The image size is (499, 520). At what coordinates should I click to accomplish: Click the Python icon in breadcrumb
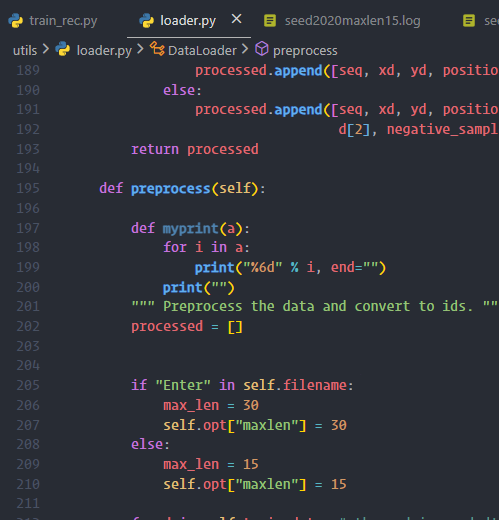[x=63, y=49]
